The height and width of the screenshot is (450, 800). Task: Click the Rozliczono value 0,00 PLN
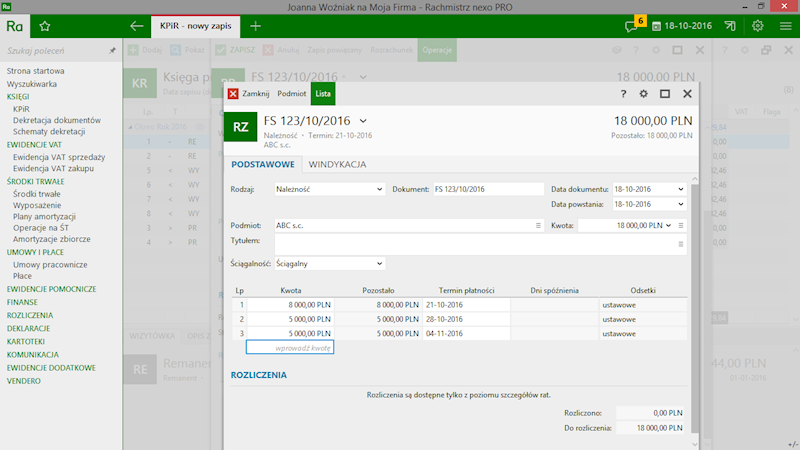[651, 413]
